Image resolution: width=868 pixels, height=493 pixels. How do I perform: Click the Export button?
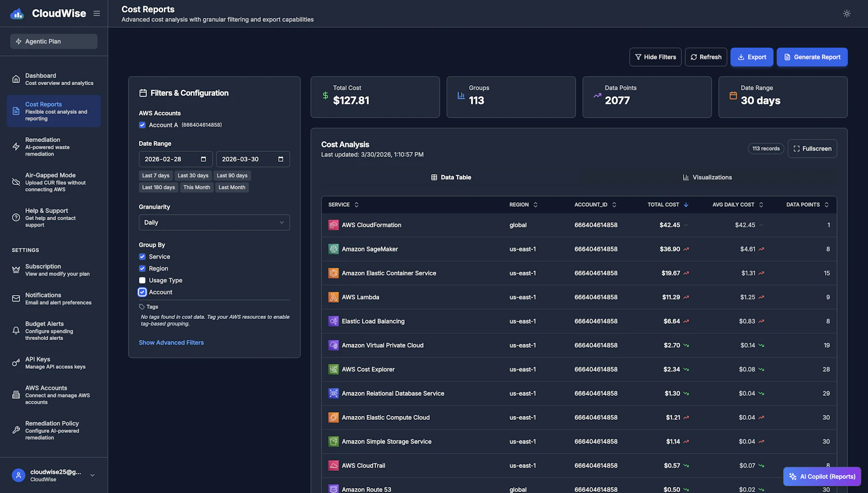tap(752, 57)
